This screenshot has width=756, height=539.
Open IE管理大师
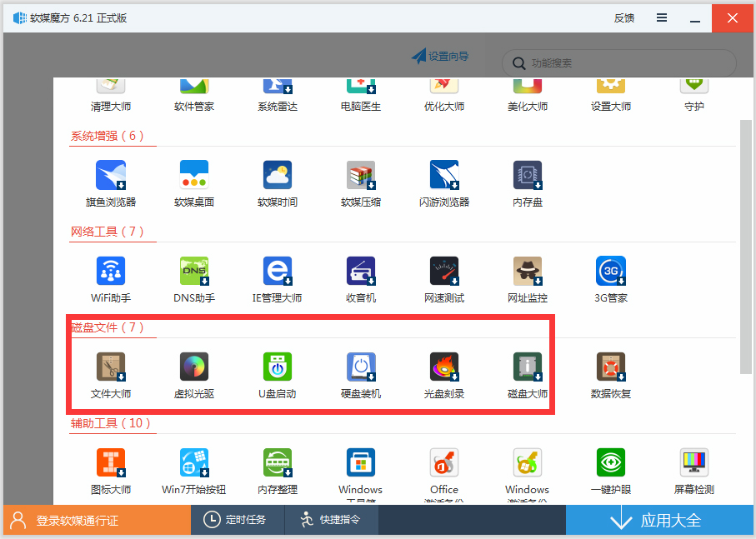278,280
